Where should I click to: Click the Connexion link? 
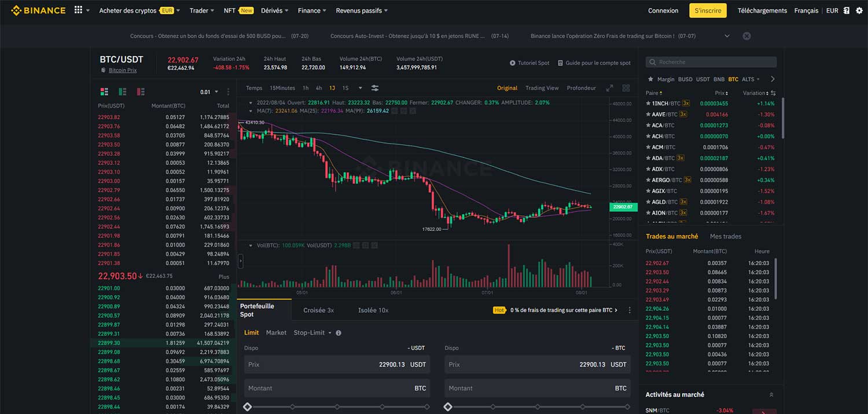tap(663, 10)
